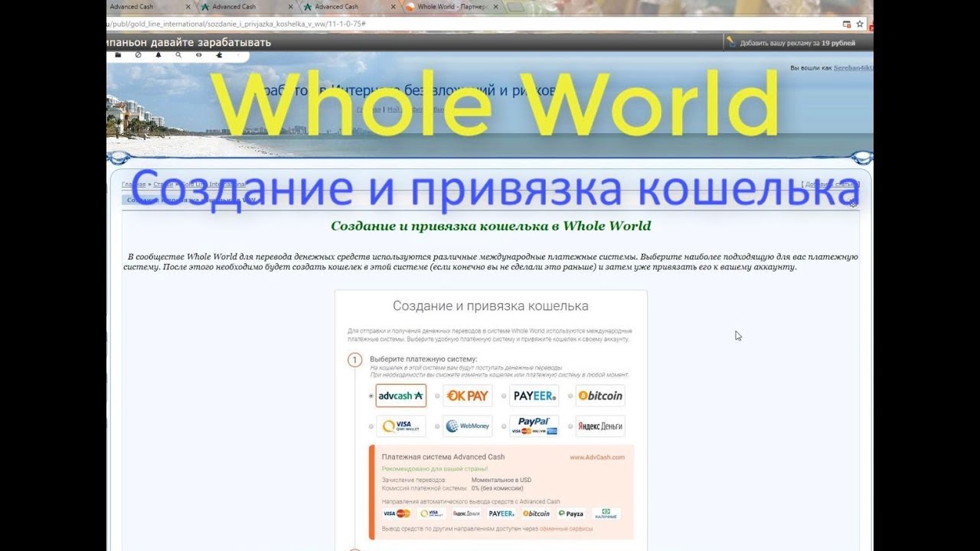This screenshot has height=551, width=980.
Task: Click the green Создание и привязка кошелька в Whole World heading
Action: [491, 226]
